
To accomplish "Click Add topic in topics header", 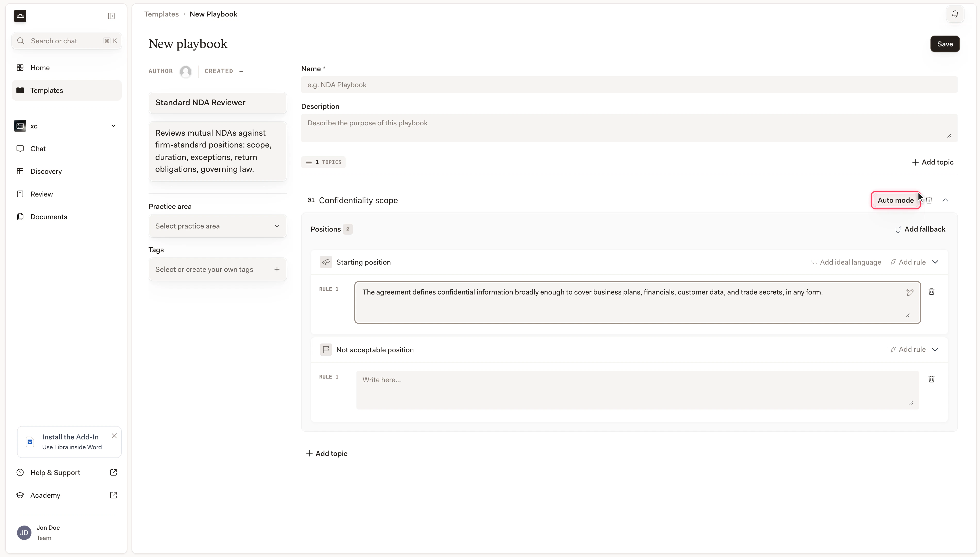I will click(933, 162).
